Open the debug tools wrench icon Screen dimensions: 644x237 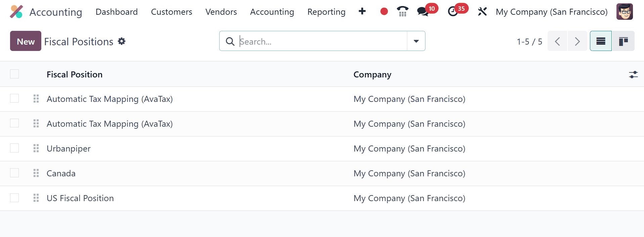pos(482,12)
